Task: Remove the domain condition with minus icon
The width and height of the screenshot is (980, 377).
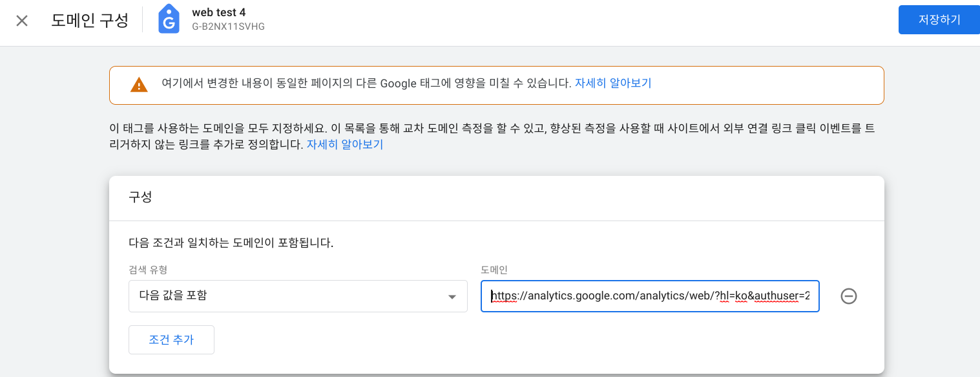Action: pos(849,296)
